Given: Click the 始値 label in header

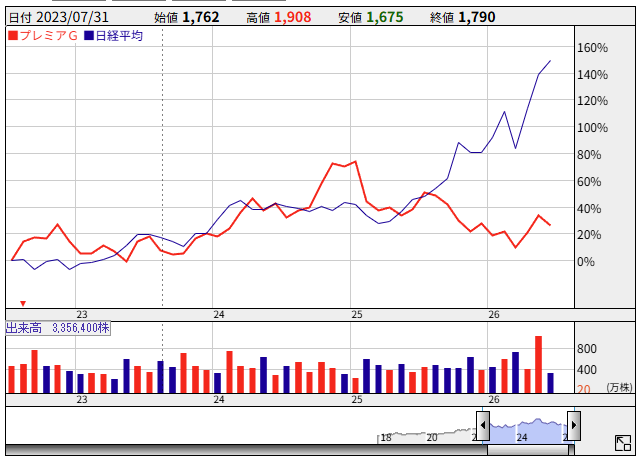Looking at the screenshot, I should [x=166, y=18].
